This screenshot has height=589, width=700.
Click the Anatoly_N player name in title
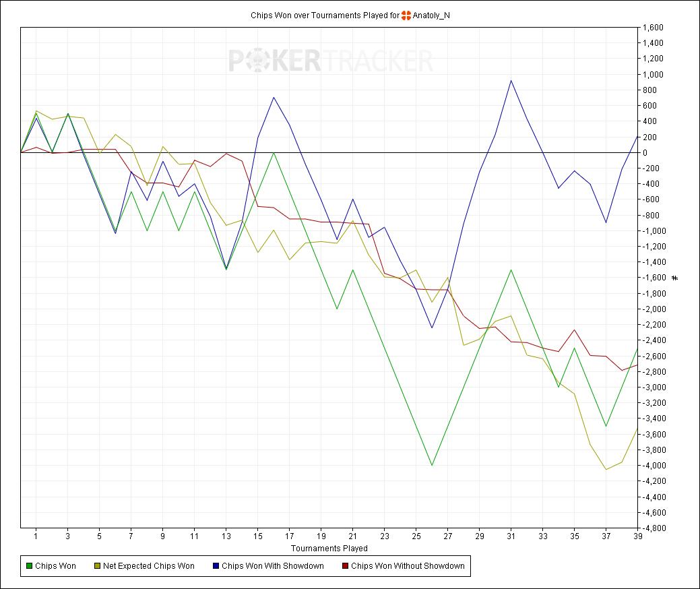coord(431,15)
